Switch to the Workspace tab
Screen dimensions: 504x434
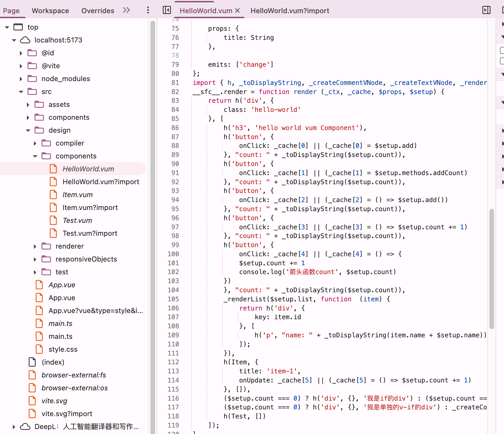pyautogui.click(x=50, y=11)
